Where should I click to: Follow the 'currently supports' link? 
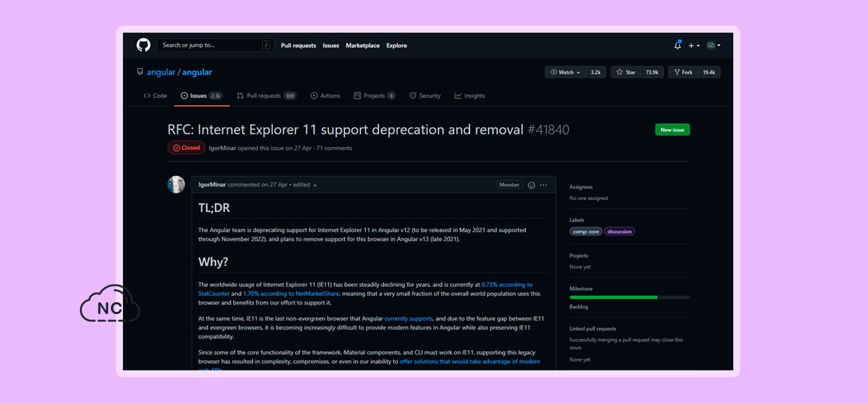(x=409, y=318)
